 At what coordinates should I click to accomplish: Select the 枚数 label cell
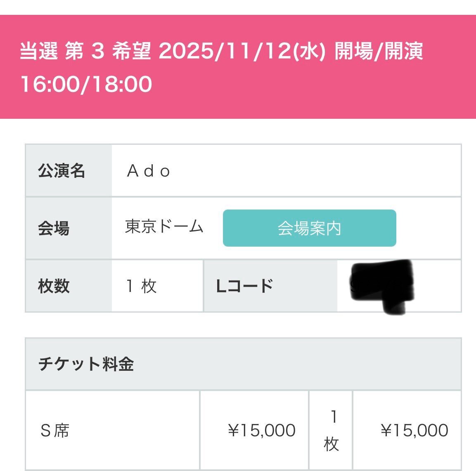69,286
